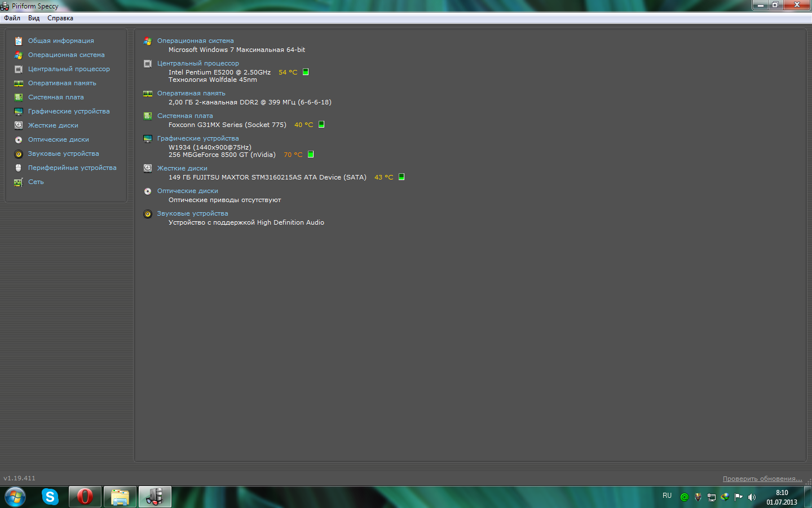
Task: Click the optical disc icon in summary pane
Action: point(148,191)
